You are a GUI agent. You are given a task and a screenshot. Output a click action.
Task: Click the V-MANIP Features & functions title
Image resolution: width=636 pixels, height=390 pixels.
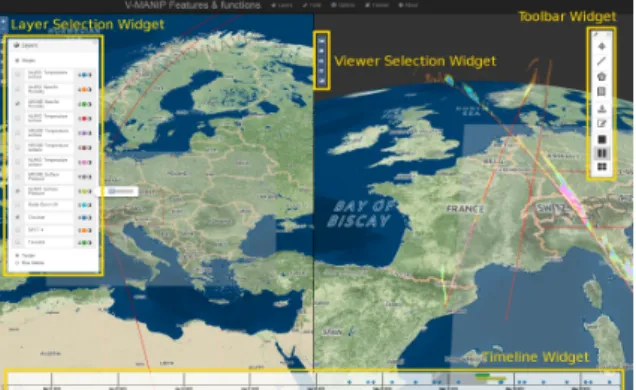[193, 5]
